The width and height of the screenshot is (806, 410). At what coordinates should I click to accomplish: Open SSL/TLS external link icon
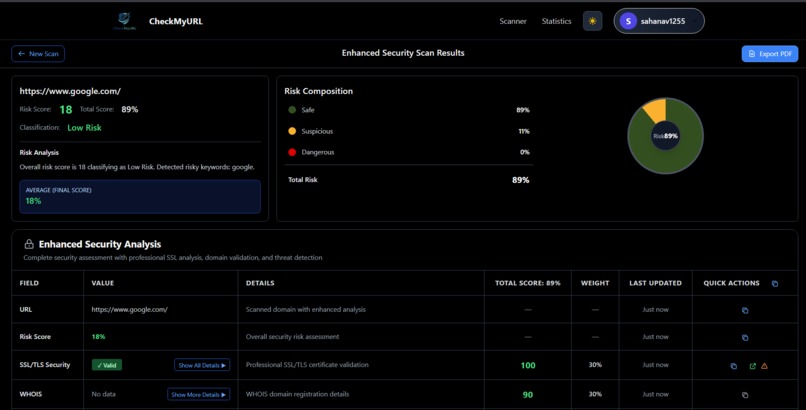coord(753,366)
